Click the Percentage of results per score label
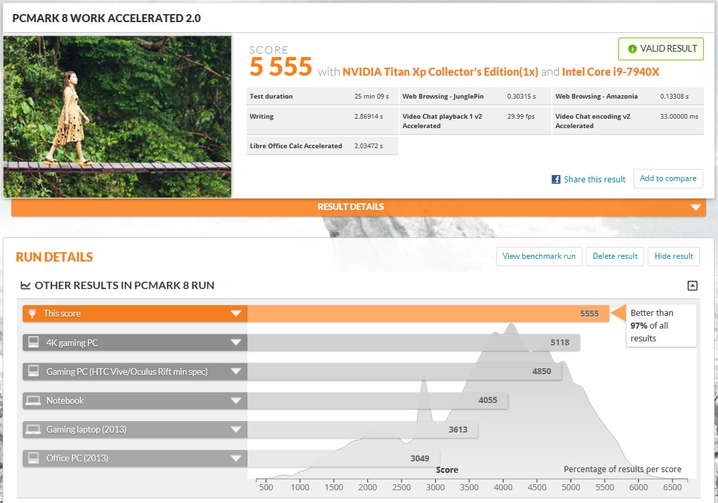Viewport: 718px width, 503px height. (x=622, y=469)
